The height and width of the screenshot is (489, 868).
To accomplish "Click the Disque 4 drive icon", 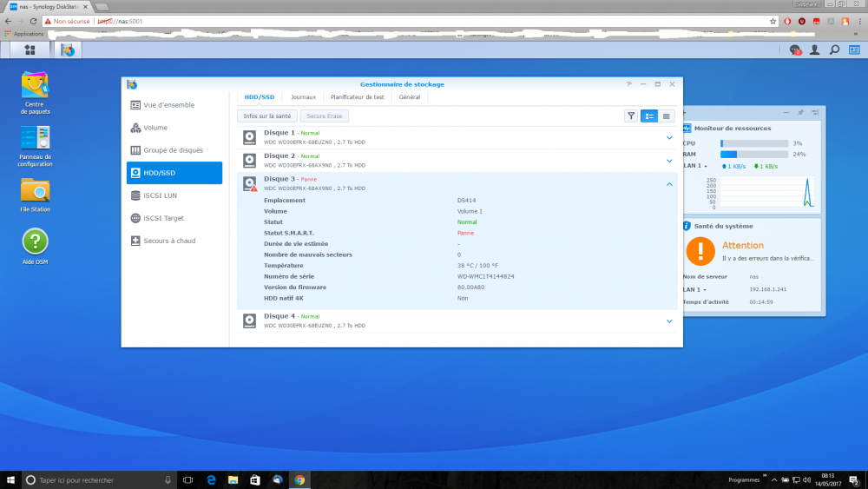I will tap(250, 320).
